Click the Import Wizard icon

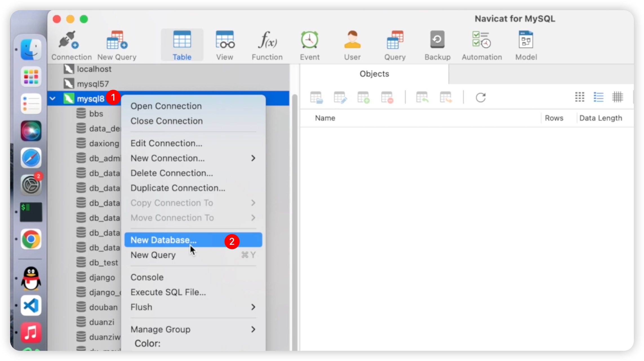422,98
